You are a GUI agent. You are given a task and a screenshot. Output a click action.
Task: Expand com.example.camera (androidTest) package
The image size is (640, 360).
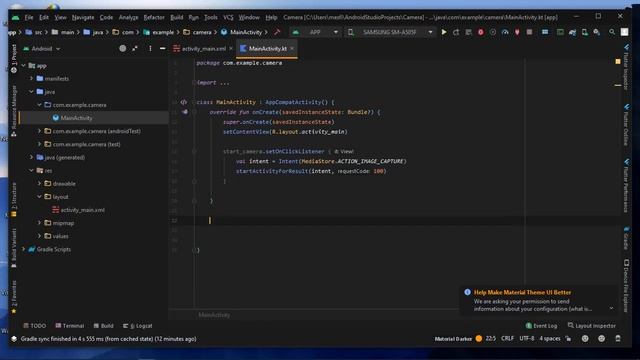(x=40, y=131)
